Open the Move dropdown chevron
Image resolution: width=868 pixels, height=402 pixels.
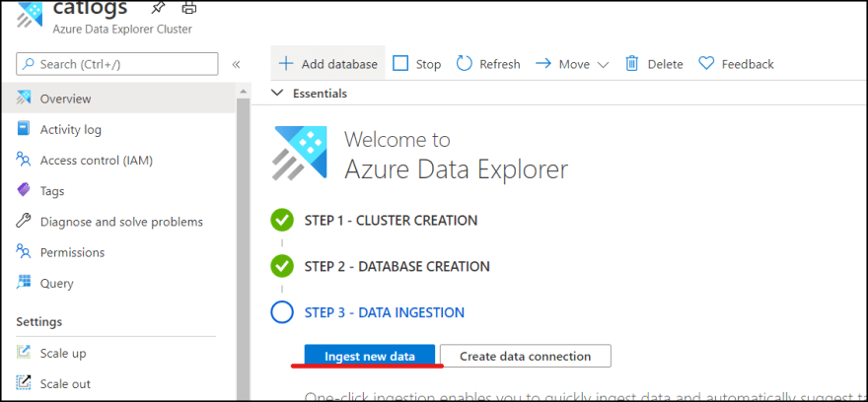click(x=604, y=65)
